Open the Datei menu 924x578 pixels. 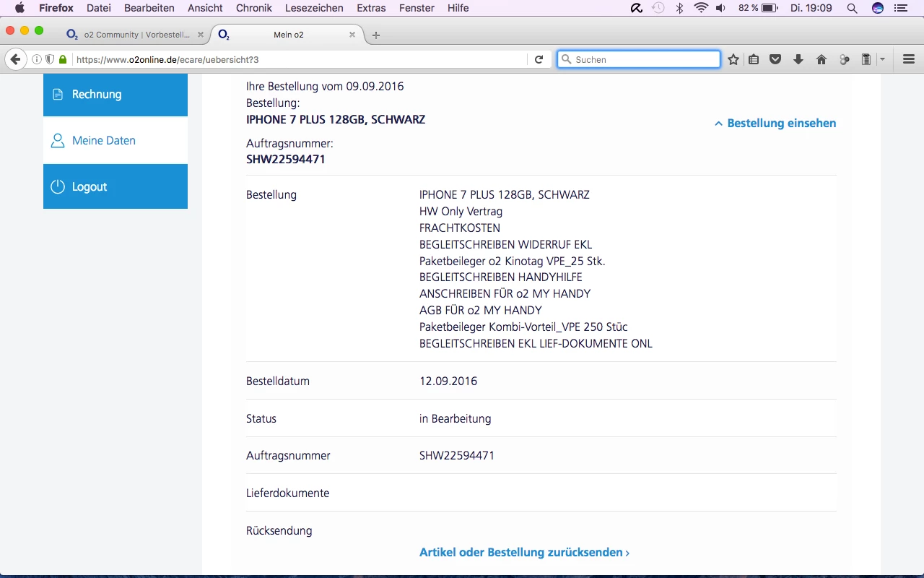pyautogui.click(x=99, y=8)
